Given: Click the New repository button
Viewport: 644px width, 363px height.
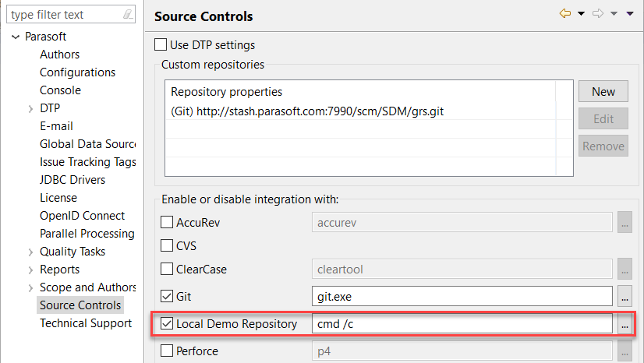Looking at the screenshot, I should (603, 91).
